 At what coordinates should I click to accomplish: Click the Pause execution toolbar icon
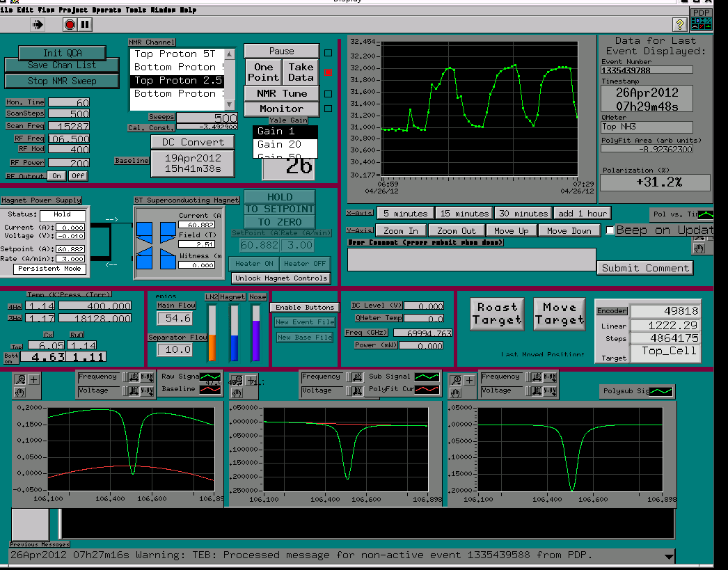click(85, 24)
